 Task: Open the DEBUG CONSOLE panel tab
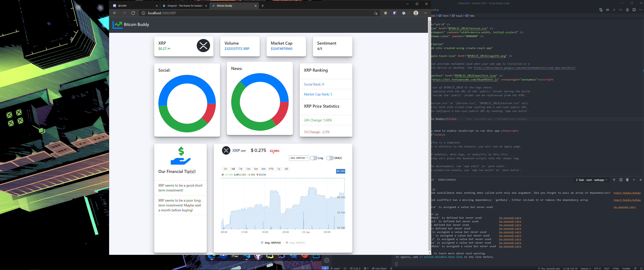pyautogui.click(x=447, y=180)
